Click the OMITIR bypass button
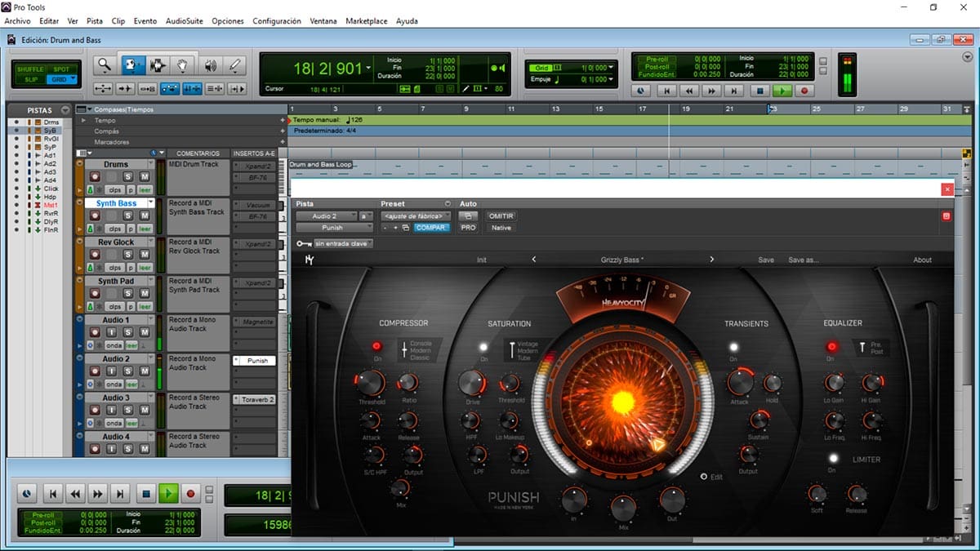 [501, 216]
